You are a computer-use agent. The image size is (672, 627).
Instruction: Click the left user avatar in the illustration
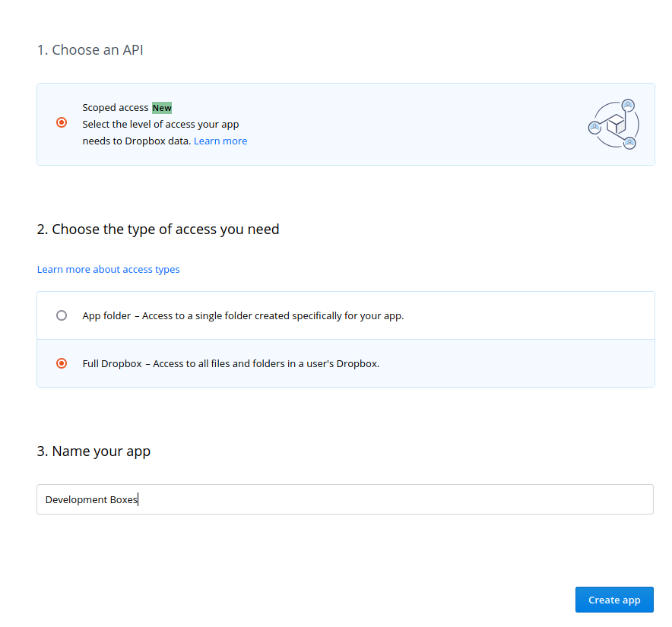[594, 128]
